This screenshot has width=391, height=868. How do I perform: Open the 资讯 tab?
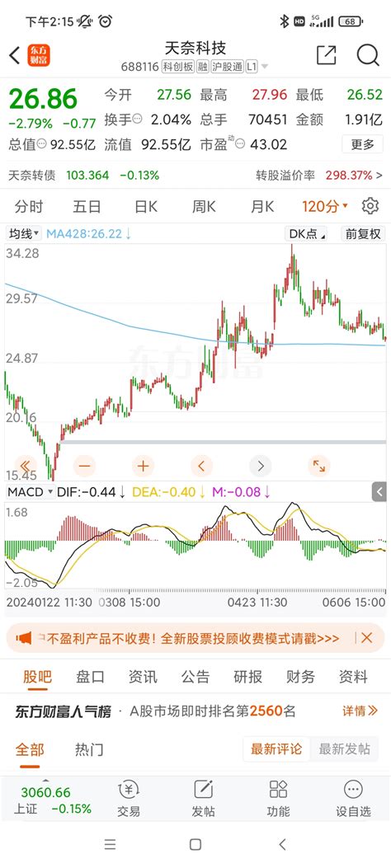coord(143,677)
